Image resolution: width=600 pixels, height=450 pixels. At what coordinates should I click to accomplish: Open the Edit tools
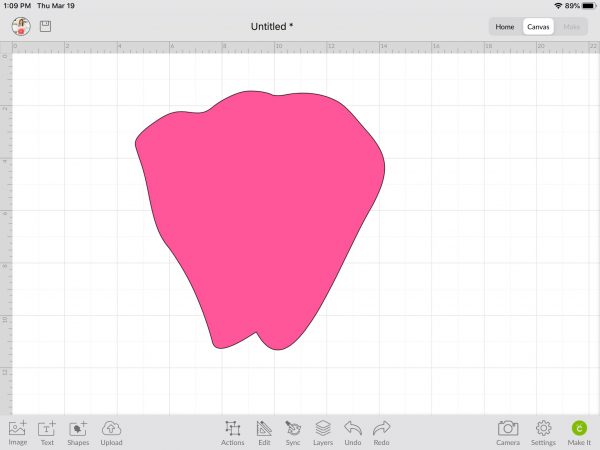pyautogui.click(x=264, y=432)
